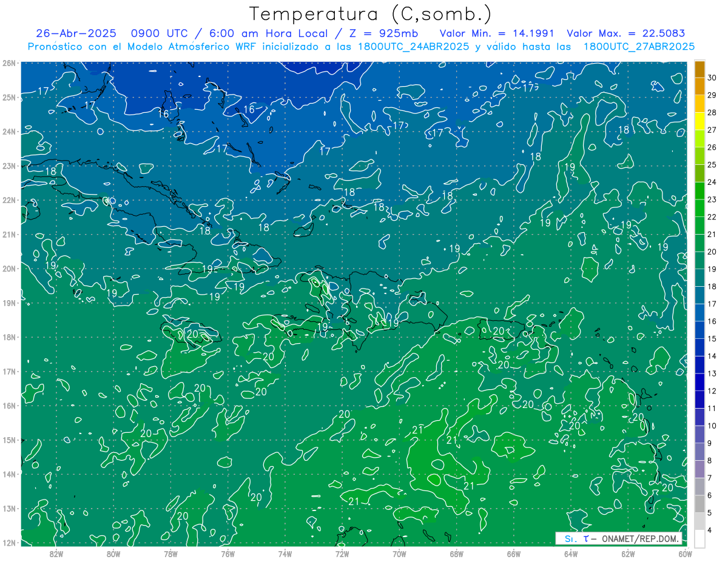Click the "1800UTC_27ABR2025" valid-until time
This screenshot has width=728, height=562.
pos(639,47)
